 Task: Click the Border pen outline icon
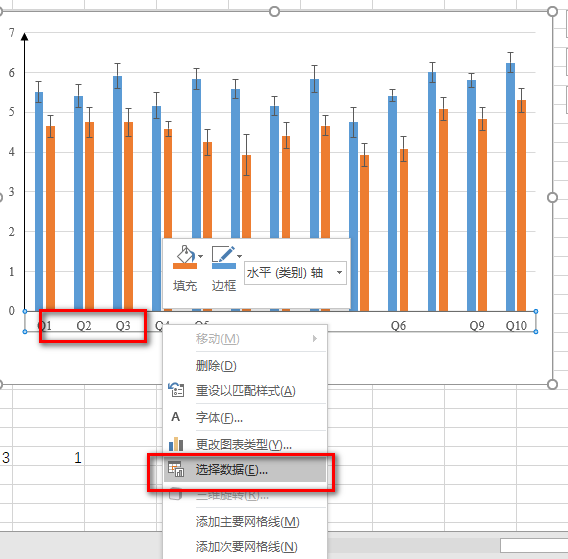tap(223, 253)
